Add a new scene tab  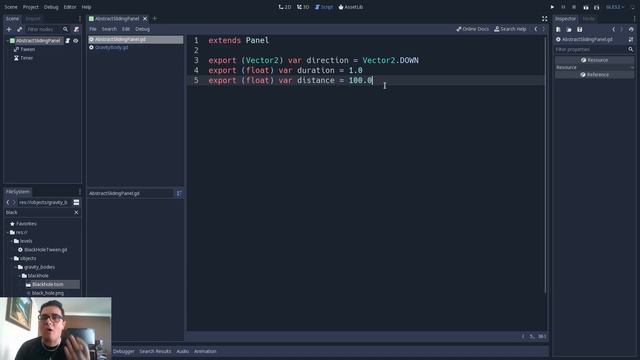click(155, 19)
